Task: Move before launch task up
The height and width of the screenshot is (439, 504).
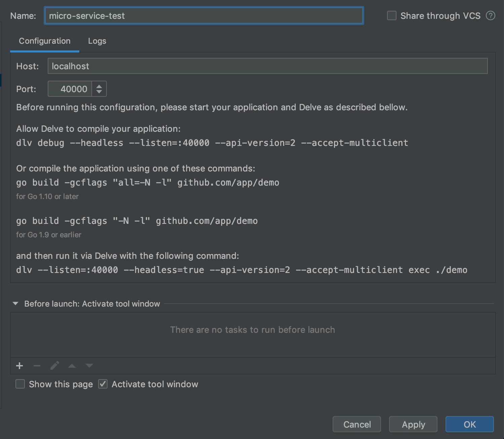Action: 72,366
